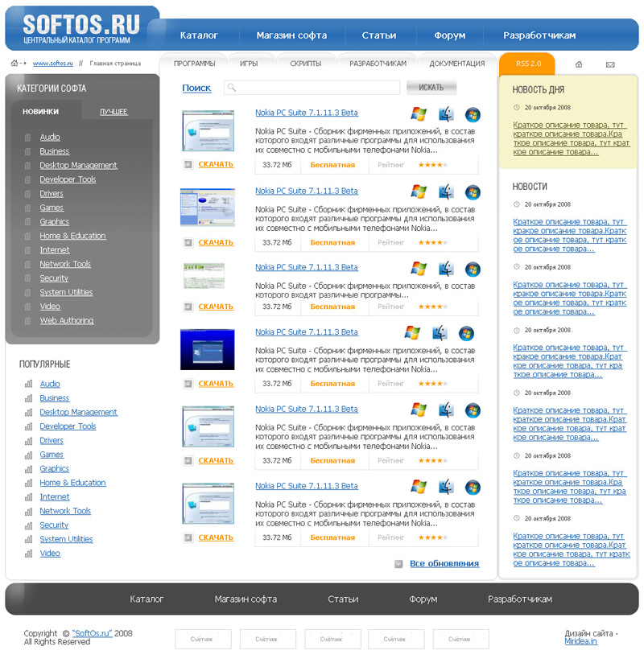Click download arrow icon of the last listing
The height and width of the screenshot is (667, 644).
point(188,537)
